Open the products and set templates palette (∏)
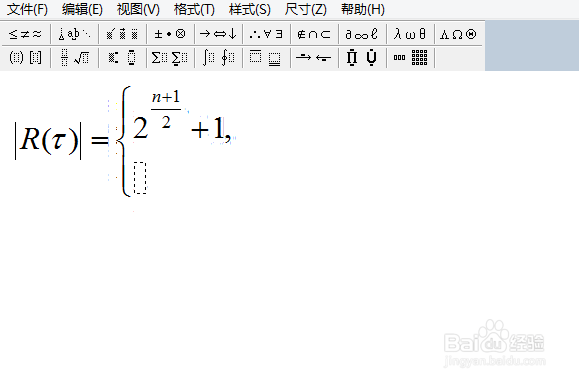 click(362, 58)
